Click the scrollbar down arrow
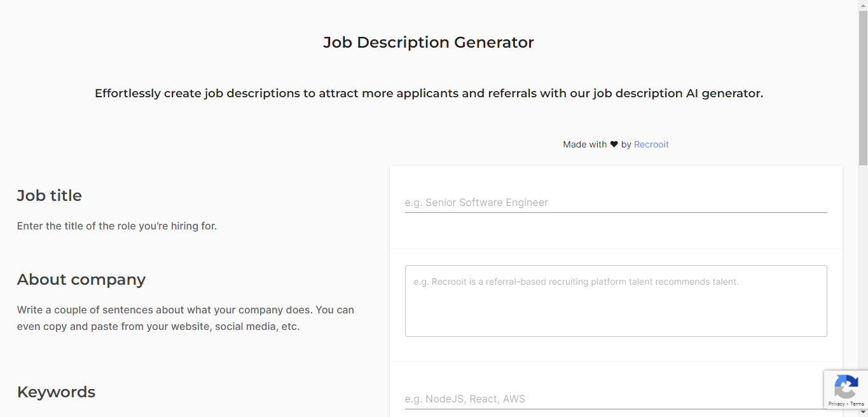The height and width of the screenshot is (417, 868). click(863, 412)
